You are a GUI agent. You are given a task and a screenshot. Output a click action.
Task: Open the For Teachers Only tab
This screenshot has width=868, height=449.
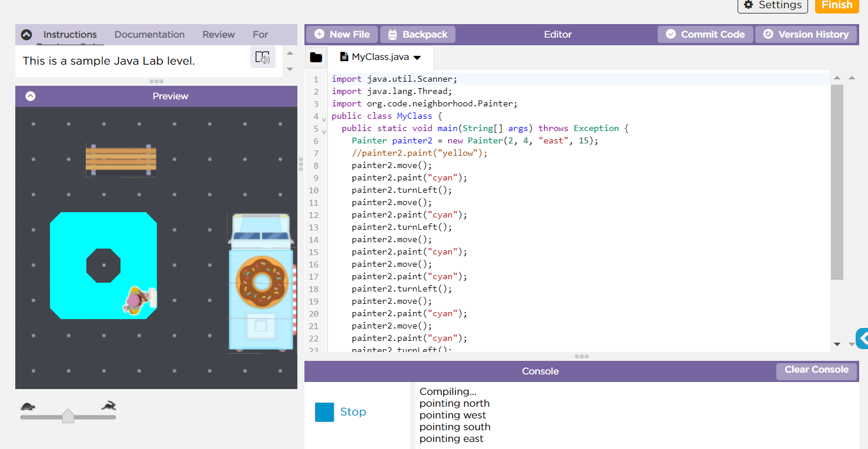[260, 35]
